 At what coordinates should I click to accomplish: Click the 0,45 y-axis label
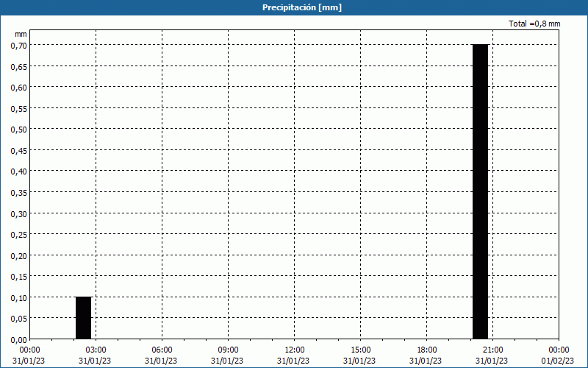tap(21, 151)
